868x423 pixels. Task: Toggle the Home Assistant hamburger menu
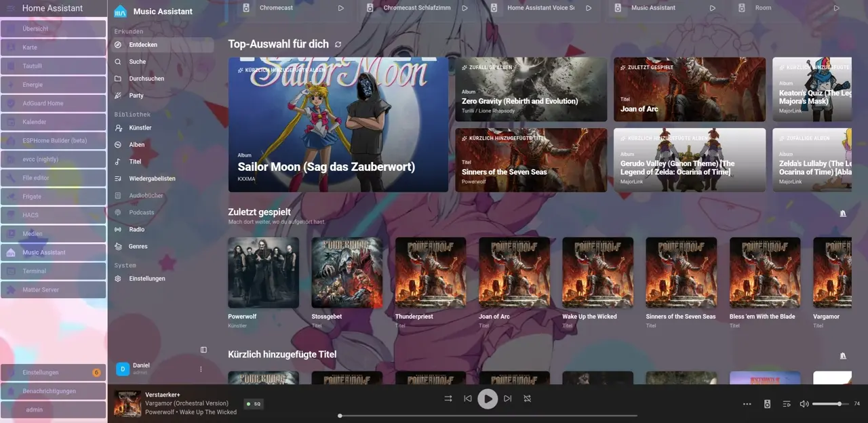[10, 8]
